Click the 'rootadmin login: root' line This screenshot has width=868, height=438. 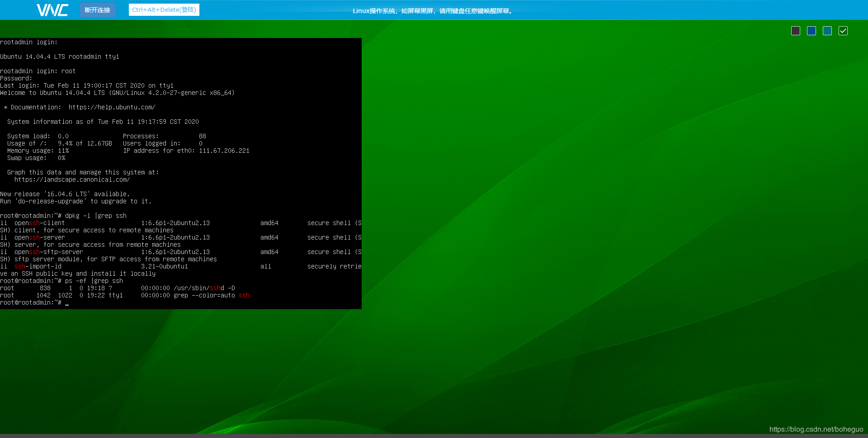(x=38, y=71)
